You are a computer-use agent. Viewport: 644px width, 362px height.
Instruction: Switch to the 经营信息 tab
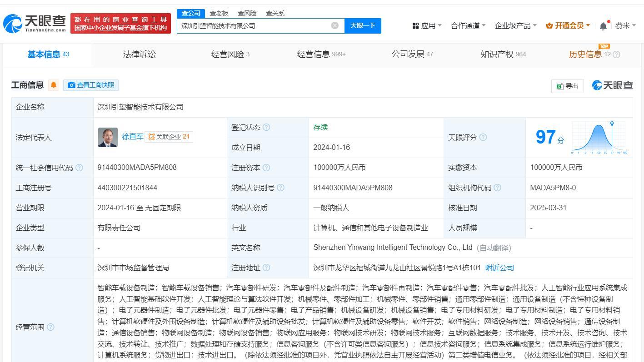pyautogui.click(x=321, y=55)
